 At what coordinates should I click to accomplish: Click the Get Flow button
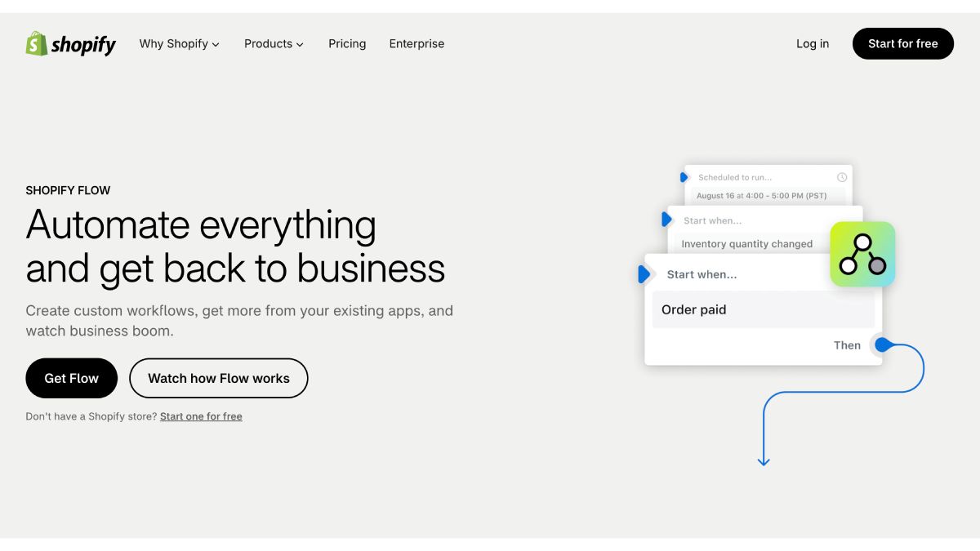72,378
